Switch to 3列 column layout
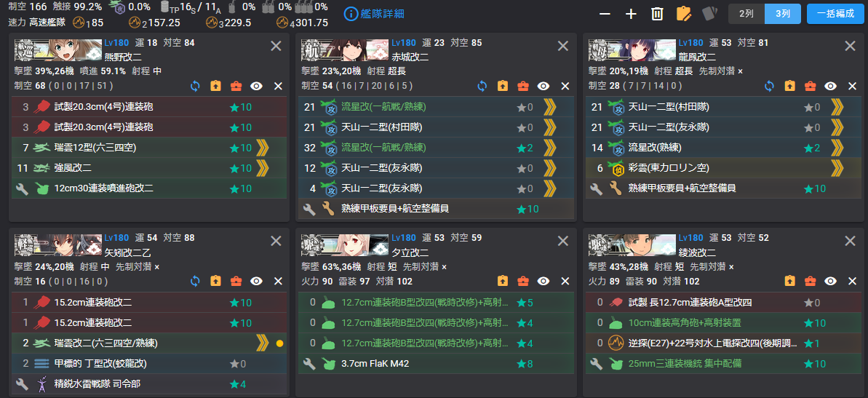Viewport: 868px width, 398px height. (x=783, y=14)
